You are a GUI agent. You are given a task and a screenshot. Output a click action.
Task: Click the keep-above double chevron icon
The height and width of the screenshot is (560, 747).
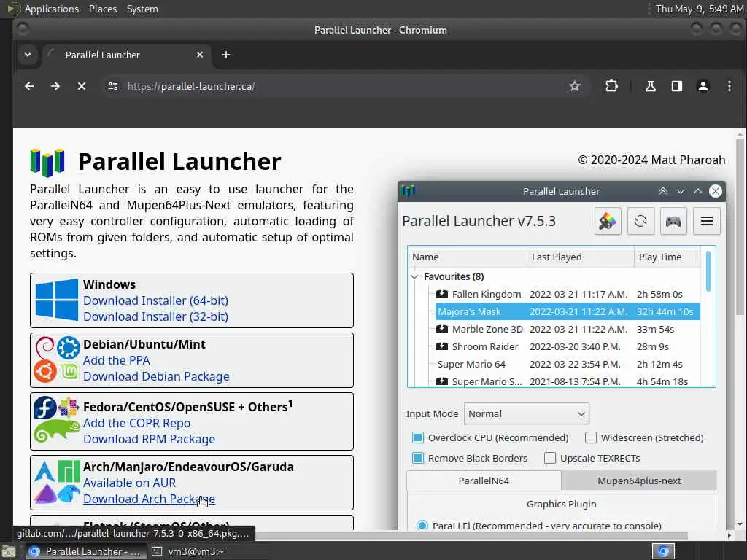point(662,191)
